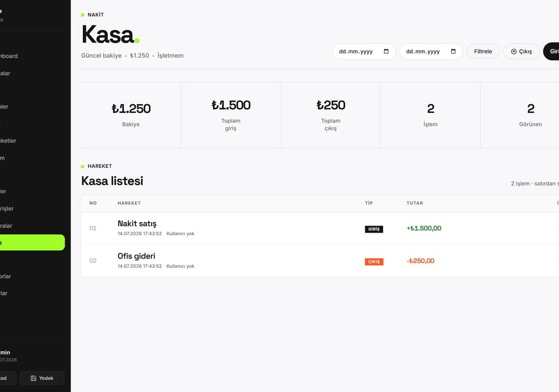Open the Dashboard item in sidebar

(9, 56)
